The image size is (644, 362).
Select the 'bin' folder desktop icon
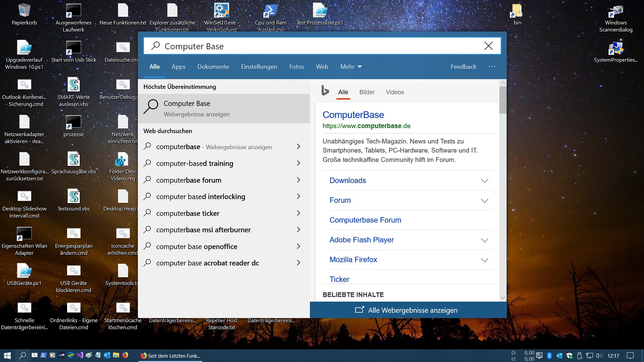click(x=517, y=15)
